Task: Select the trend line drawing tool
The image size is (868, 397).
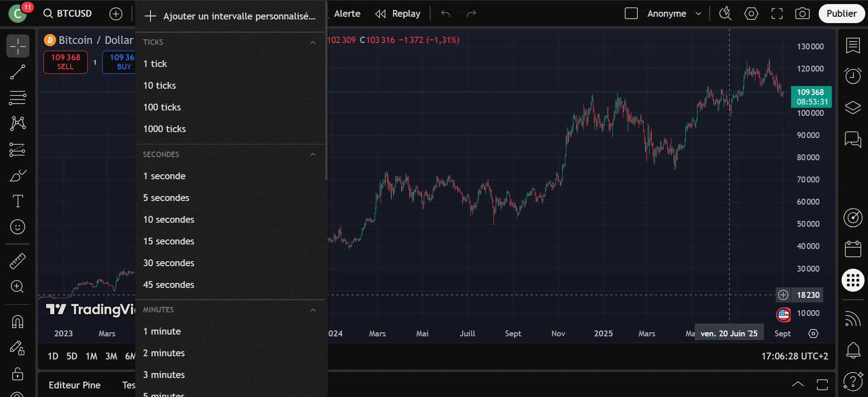Action: pyautogui.click(x=18, y=72)
